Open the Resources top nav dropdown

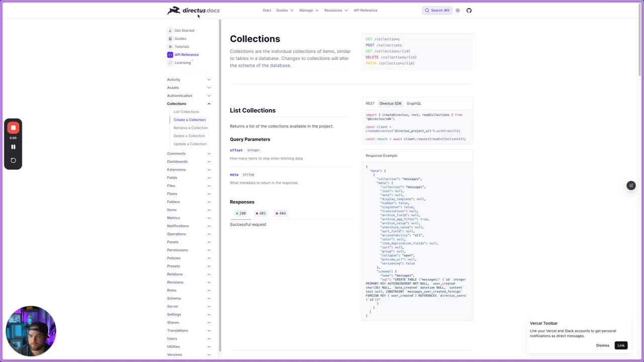click(336, 10)
